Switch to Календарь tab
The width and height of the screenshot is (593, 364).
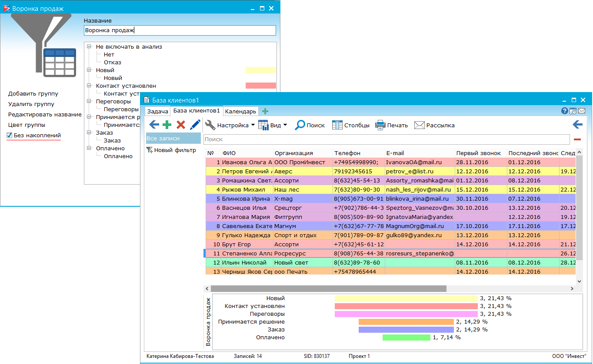click(x=240, y=111)
